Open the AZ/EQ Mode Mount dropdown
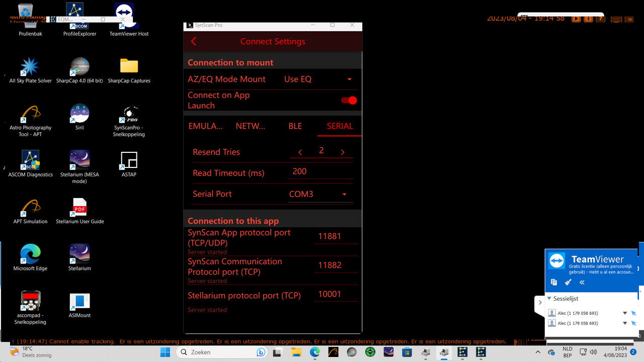Viewport: 644px width, 362px height. (318, 79)
